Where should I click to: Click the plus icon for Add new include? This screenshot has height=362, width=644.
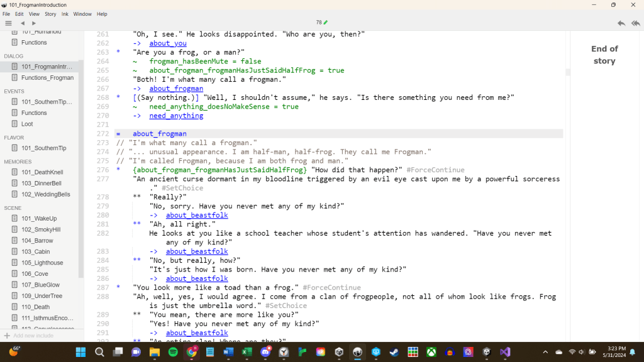pos(7,336)
